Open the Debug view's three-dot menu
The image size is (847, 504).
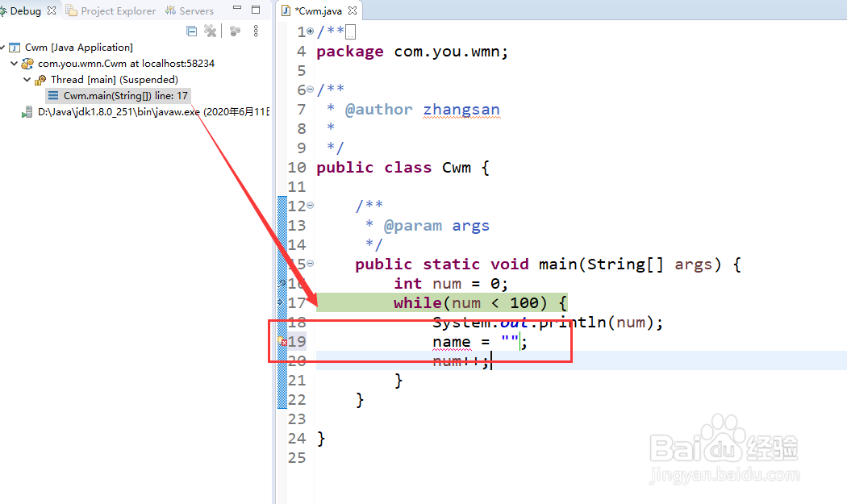(256, 31)
